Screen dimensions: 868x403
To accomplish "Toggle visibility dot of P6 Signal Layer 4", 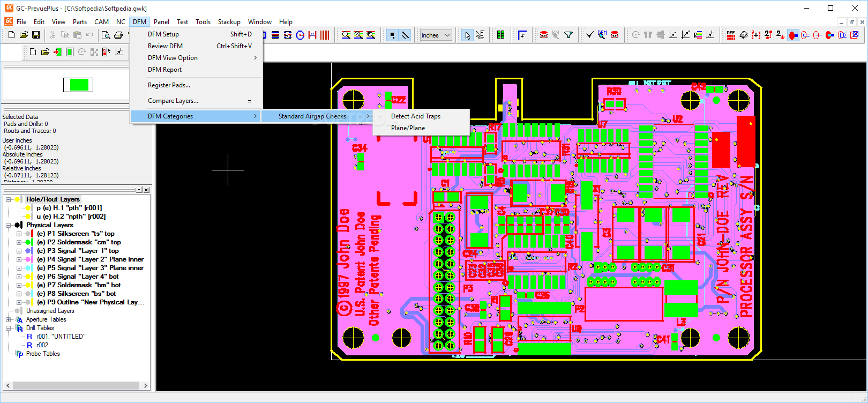I will click(x=28, y=277).
